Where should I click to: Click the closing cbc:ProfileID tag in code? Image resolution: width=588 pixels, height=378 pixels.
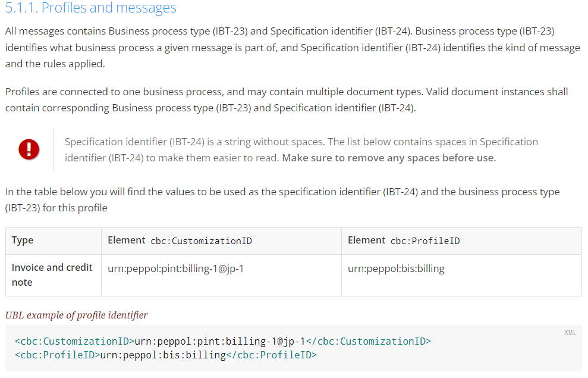point(272,355)
